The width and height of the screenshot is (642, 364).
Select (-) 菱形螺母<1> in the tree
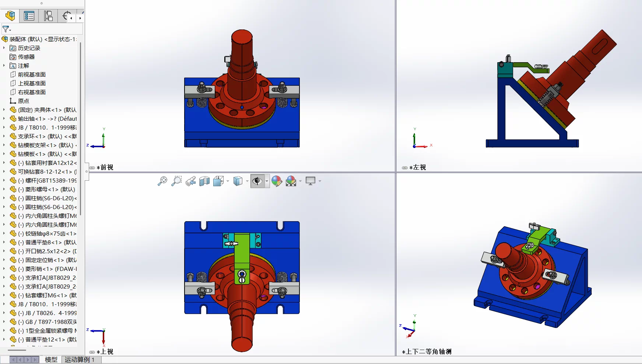tap(43, 189)
